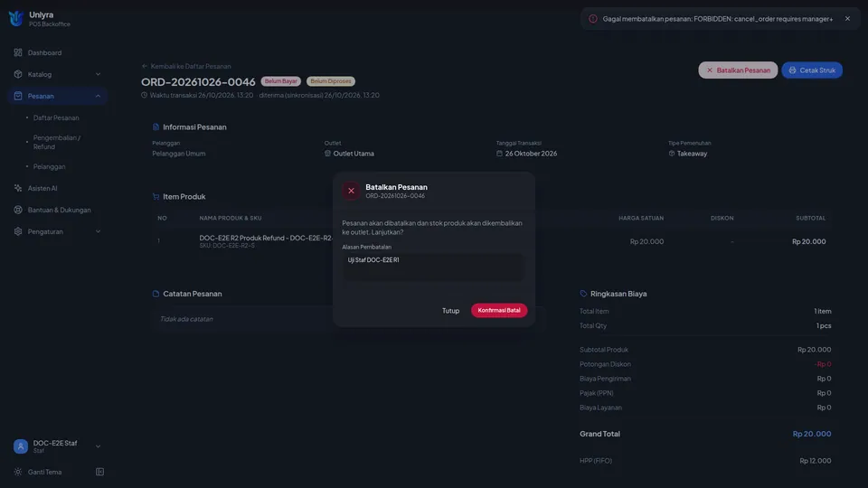Click the Unlyra logo icon
The height and width of the screenshot is (488, 868).
[15, 18]
